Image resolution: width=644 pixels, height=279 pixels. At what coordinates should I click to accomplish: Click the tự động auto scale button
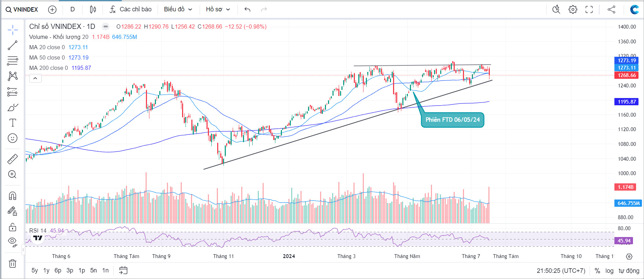pyautogui.click(x=629, y=271)
